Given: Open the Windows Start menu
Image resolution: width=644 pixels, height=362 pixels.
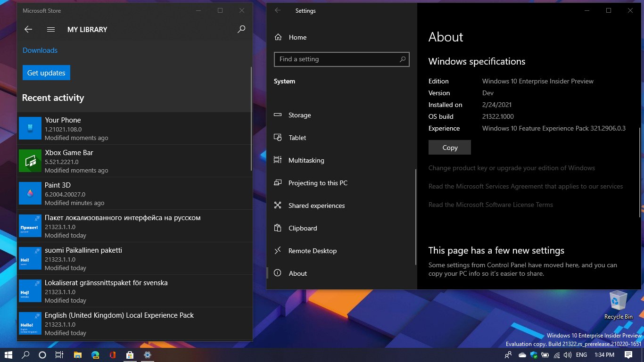Looking at the screenshot, I should [x=8, y=354].
